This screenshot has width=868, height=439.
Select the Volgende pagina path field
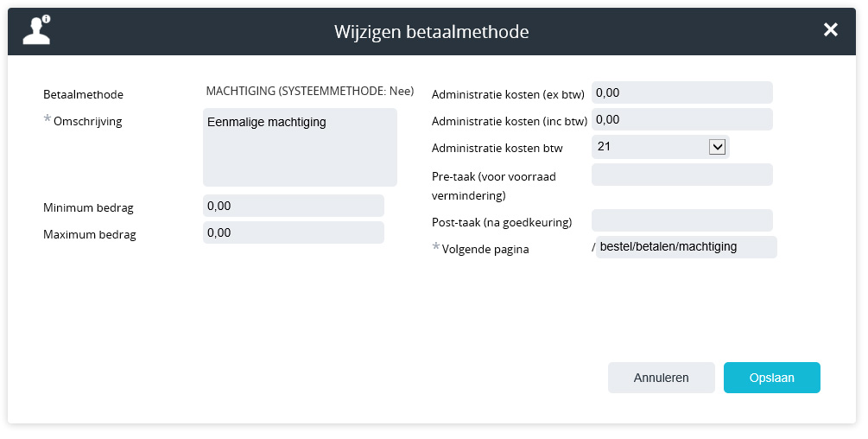(687, 247)
